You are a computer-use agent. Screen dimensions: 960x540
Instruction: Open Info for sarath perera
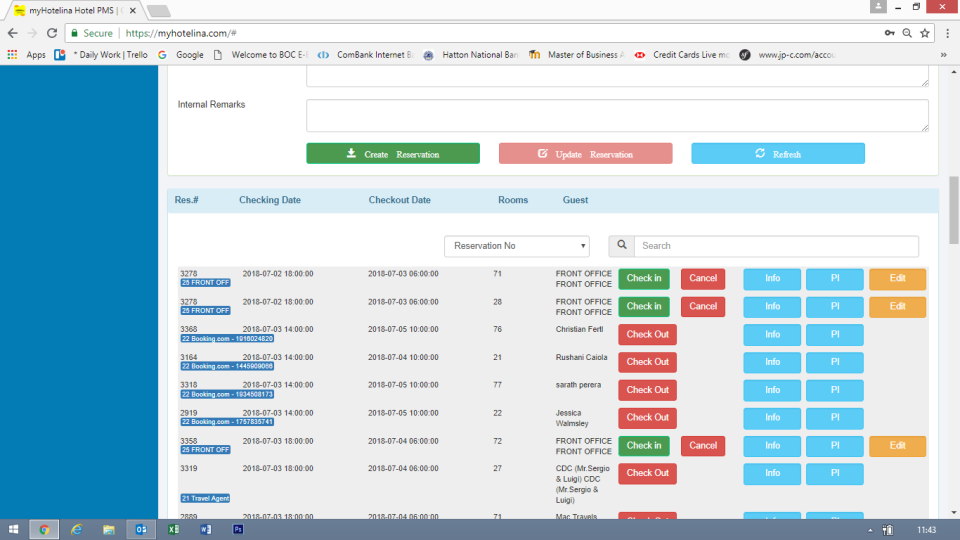coord(772,390)
